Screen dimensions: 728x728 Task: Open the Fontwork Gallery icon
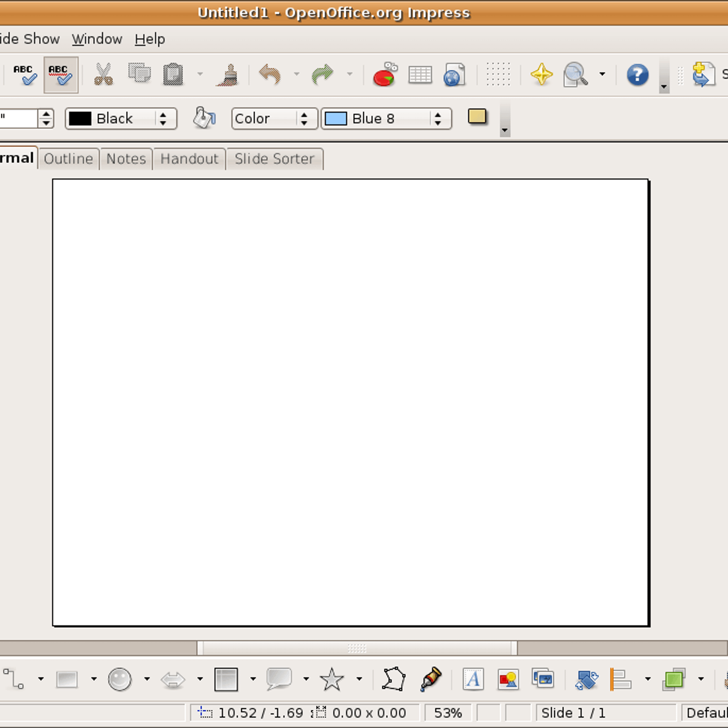473,679
